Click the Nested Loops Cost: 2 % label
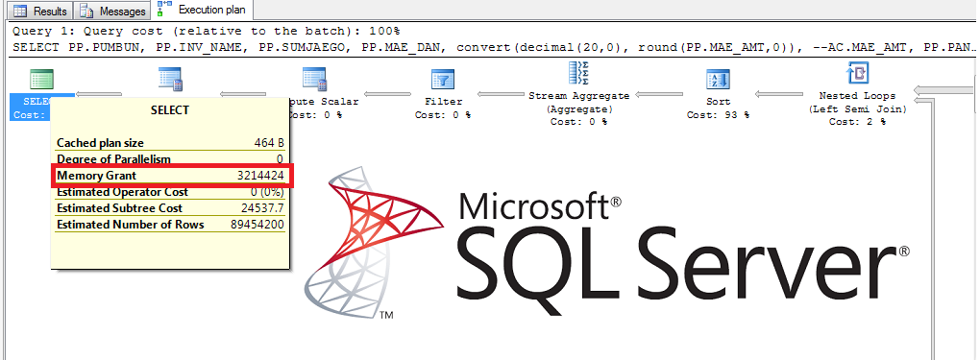 [x=857, y=121]
